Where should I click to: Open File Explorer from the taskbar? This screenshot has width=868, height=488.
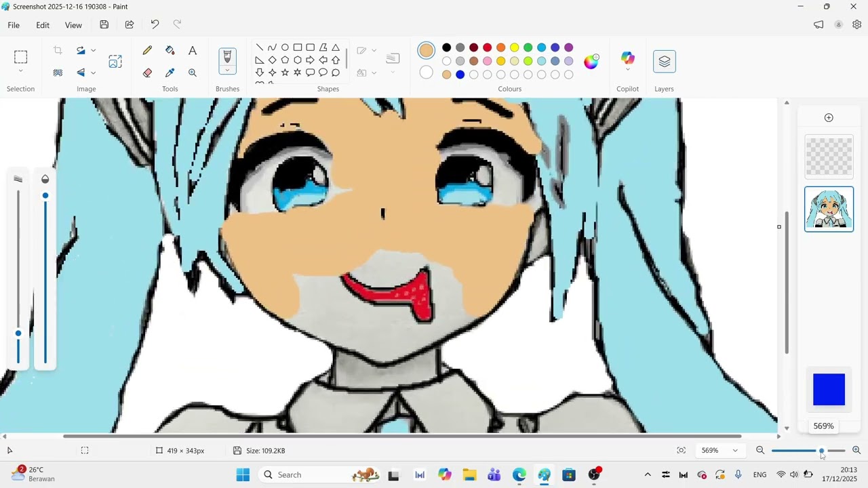[469, 475]
